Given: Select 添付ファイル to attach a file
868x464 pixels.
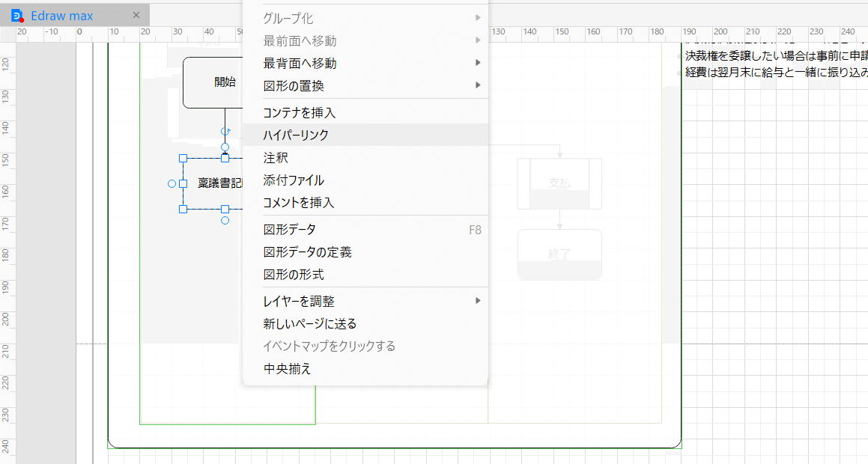Looking at the screenshot, I should coord(289,180).
